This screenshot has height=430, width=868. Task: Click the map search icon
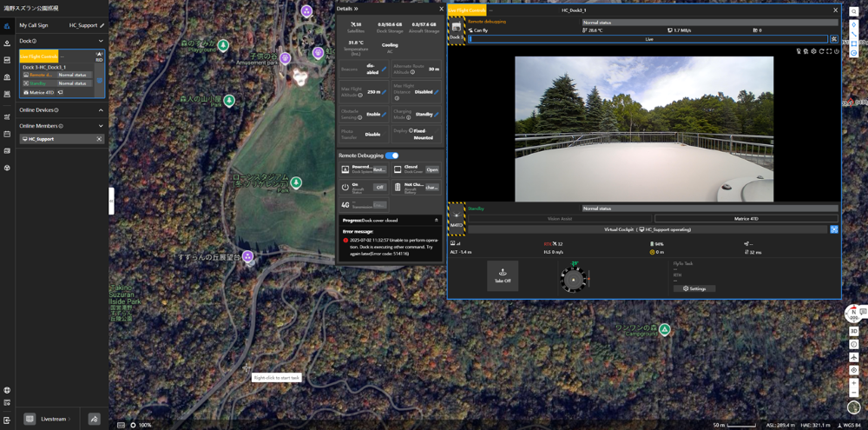[854, 12]
